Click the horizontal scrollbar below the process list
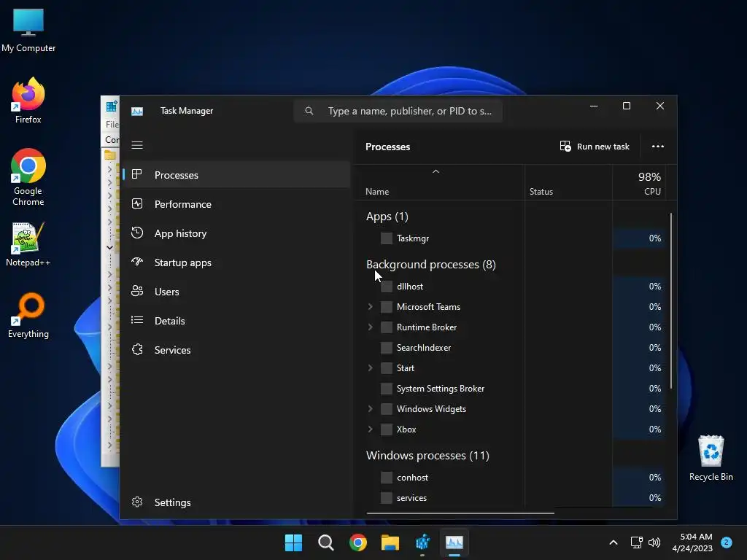The image size is (747, 560). point(460,513)
